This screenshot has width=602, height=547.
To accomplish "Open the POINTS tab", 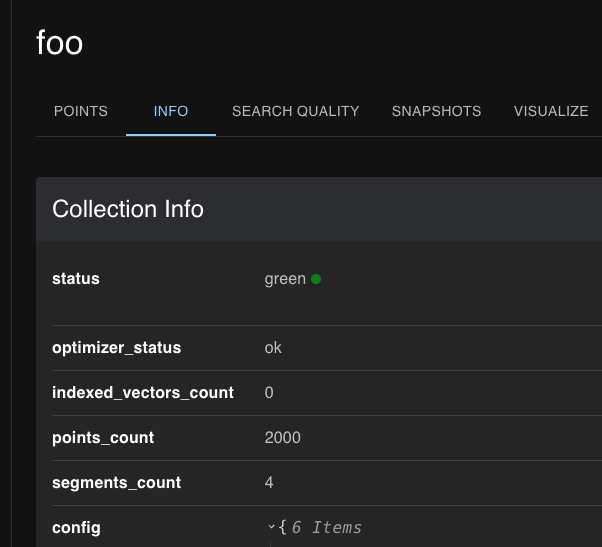I will (x=80, y=111).
